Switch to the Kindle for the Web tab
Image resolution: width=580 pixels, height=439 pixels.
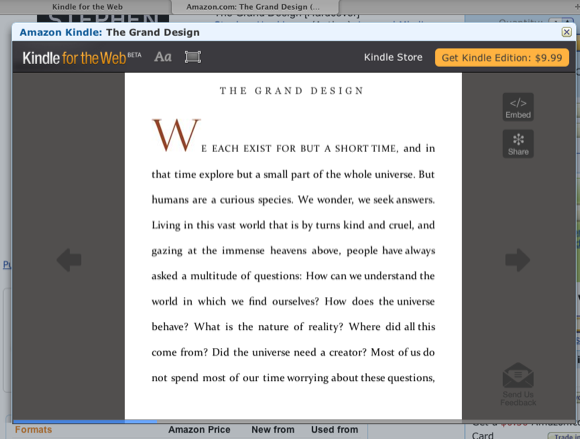87,7
